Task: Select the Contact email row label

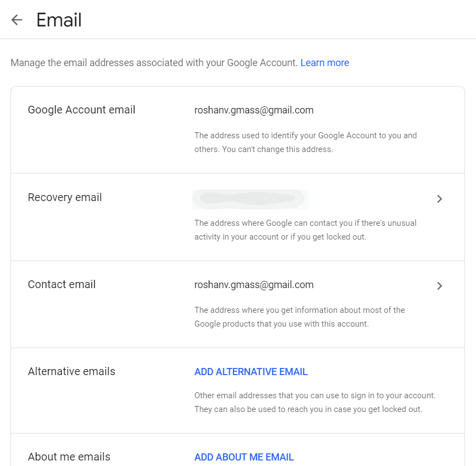Action: [62, 284]
